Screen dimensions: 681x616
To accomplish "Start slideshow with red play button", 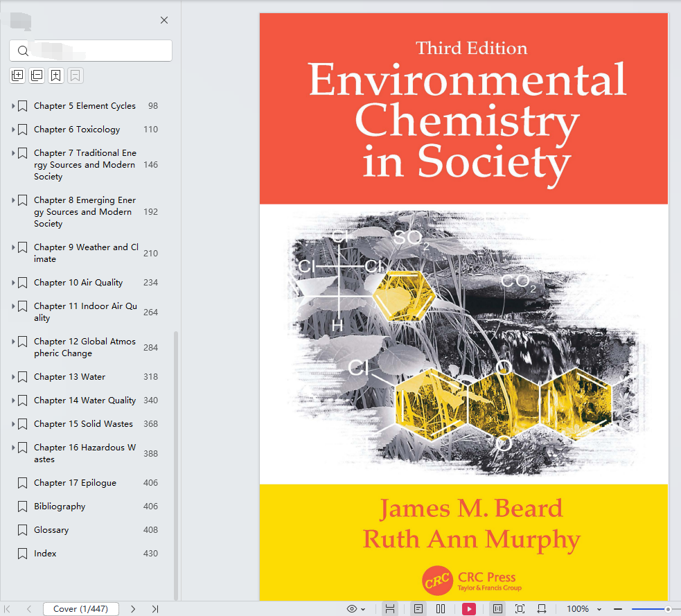I will (468, 609).
